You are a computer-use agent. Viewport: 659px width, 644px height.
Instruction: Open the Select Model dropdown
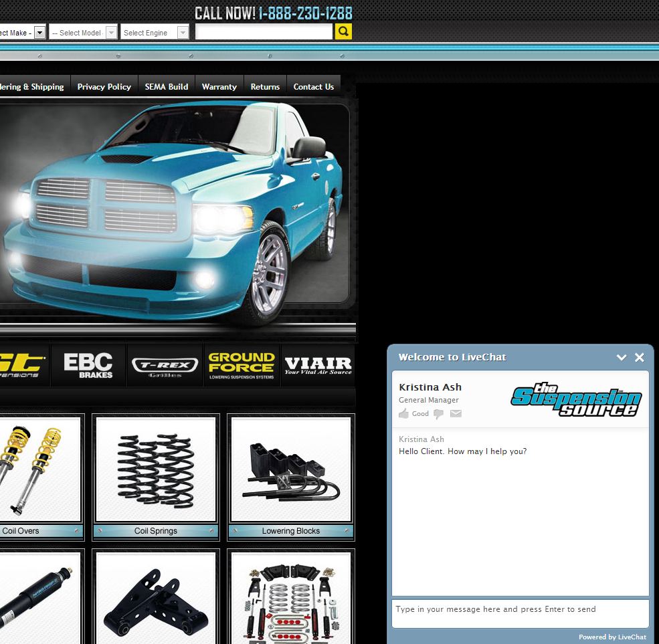[83, 32]
